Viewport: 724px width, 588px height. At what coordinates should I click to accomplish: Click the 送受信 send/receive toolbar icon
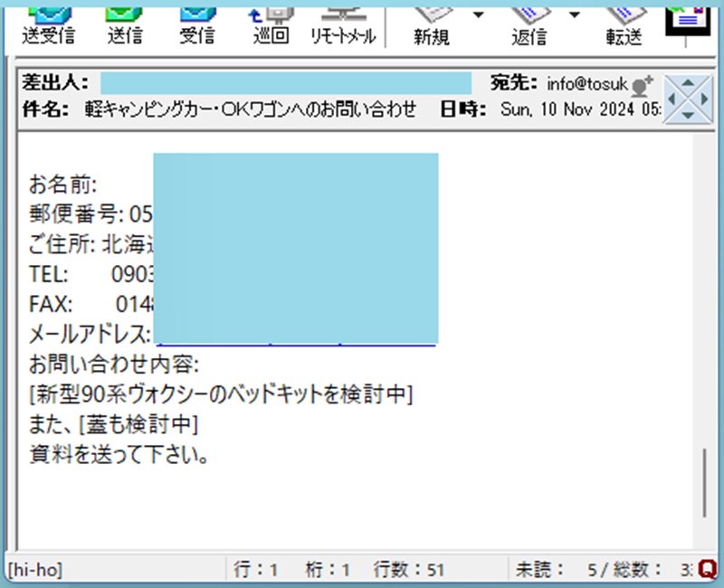[49, 24]
